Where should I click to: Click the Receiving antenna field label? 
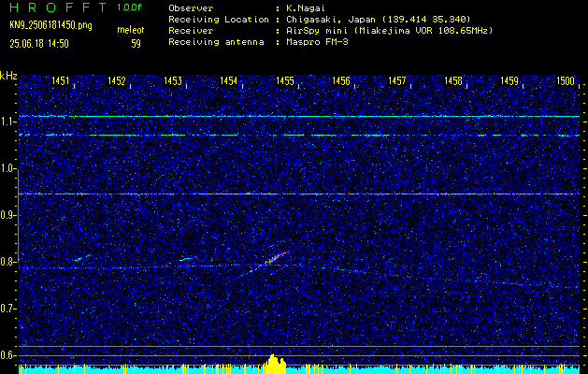[216, 42]
